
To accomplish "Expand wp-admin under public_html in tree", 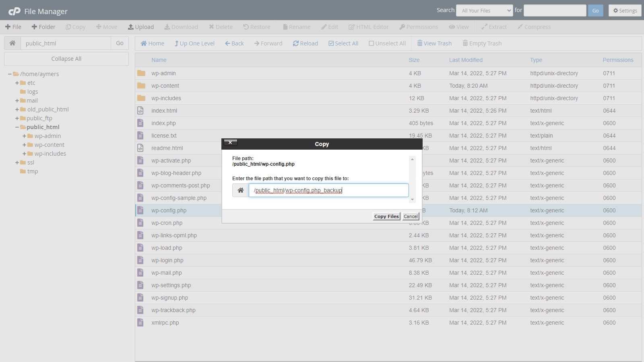I will 24,136.
